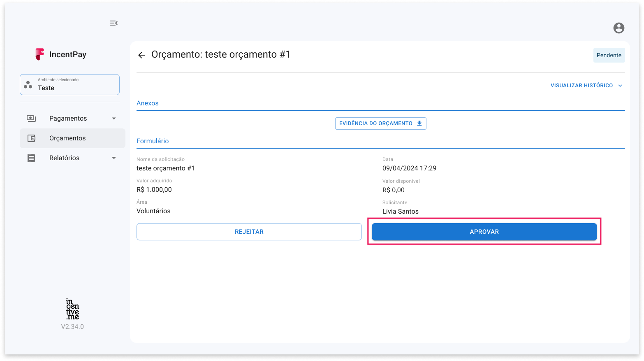Click the IncentPay logo icon
The image size is (644, 361).
pos(39,54)
